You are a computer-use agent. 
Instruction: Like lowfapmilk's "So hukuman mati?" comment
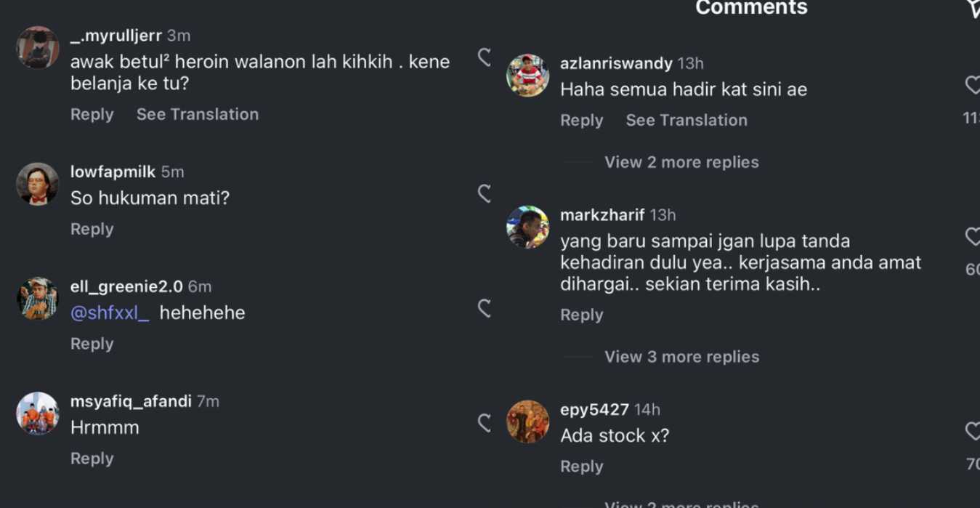484,193
